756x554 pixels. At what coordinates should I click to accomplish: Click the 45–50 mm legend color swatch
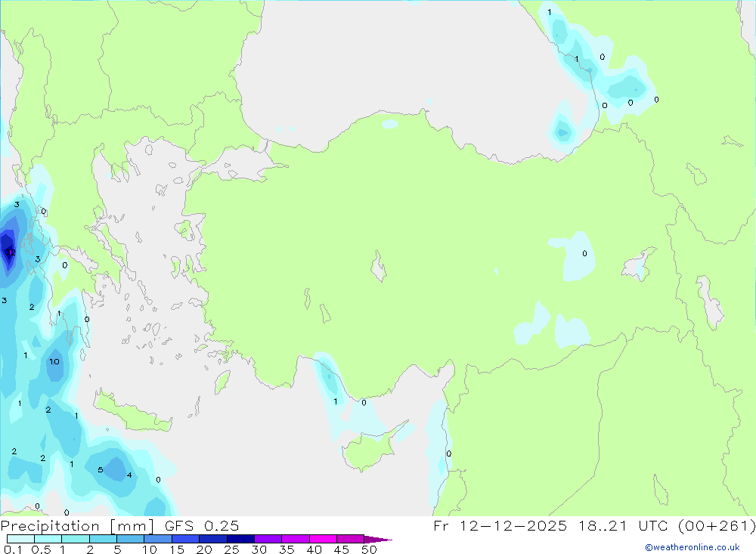click(x=350, y=539)
